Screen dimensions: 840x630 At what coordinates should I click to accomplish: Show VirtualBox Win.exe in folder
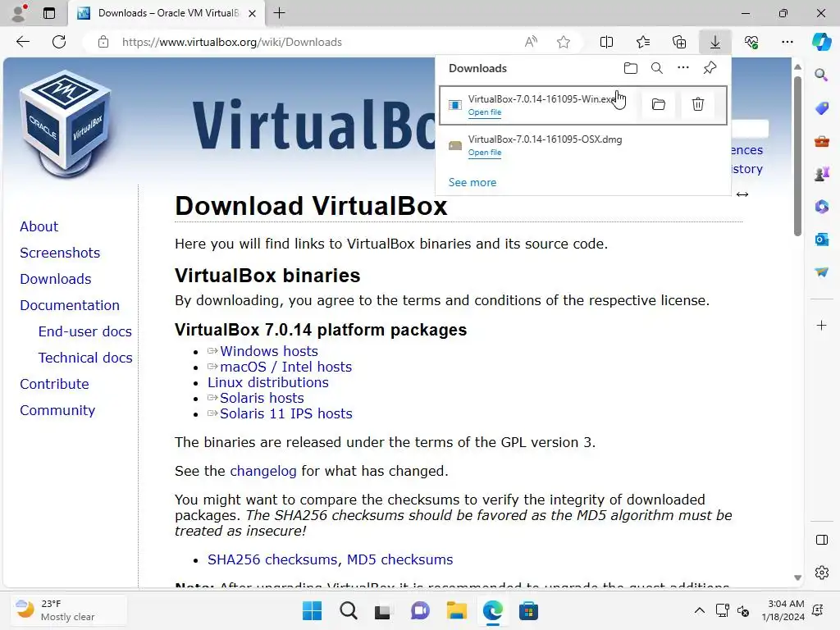(659, 104)
